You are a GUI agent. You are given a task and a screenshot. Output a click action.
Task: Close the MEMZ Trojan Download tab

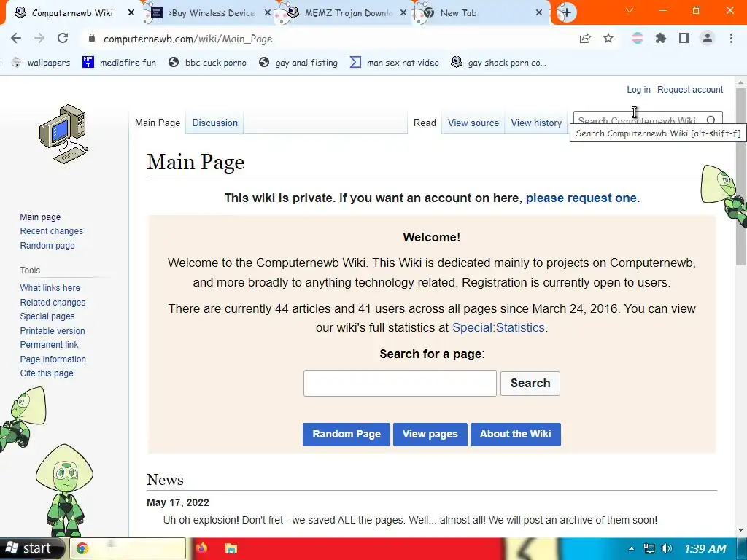(x=403, y=13)
